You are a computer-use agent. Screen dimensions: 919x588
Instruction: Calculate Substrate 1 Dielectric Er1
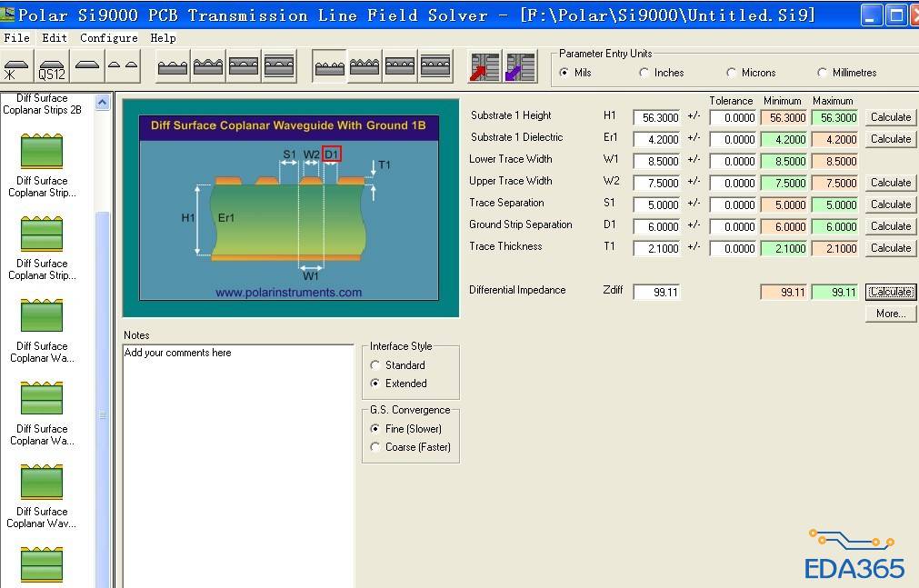891,139
